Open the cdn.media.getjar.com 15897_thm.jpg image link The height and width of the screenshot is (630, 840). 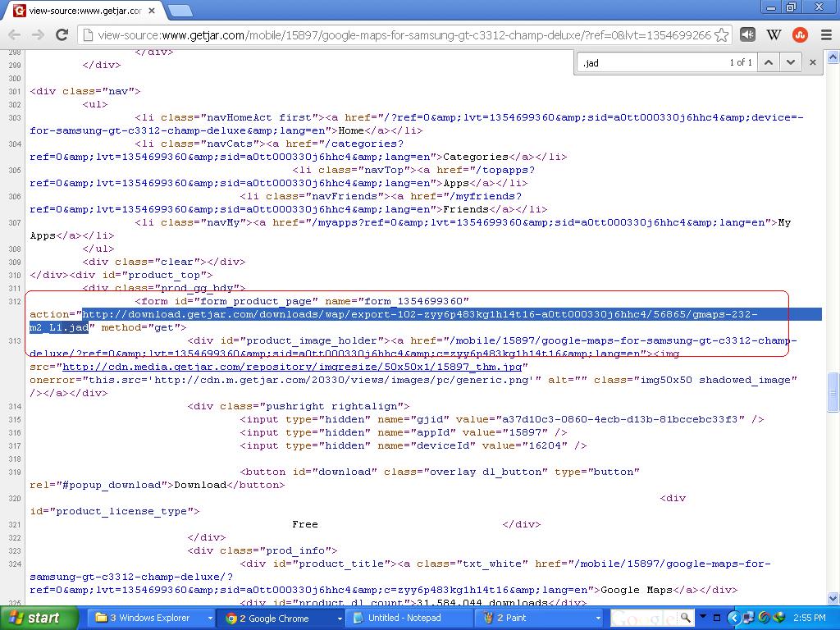(x=293, y=367)
